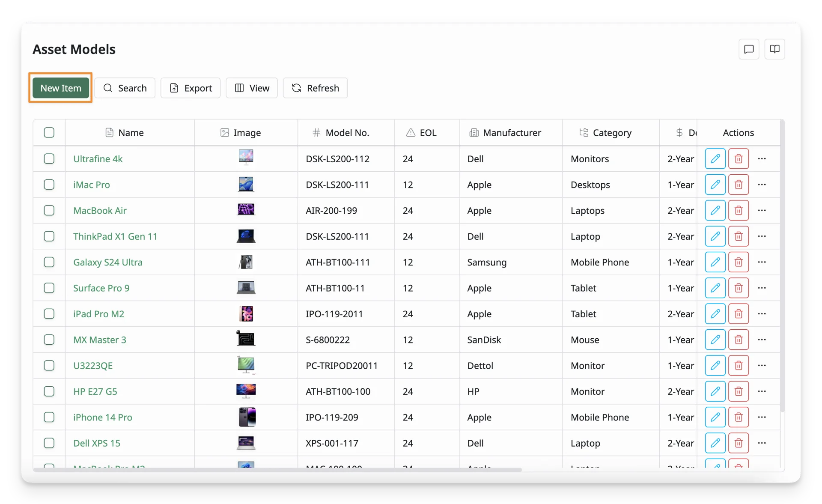The height and width of the screenshot is (504, 822).
Task: Check the Ultrafine 4k row checkbox
Action: point(49,158)
